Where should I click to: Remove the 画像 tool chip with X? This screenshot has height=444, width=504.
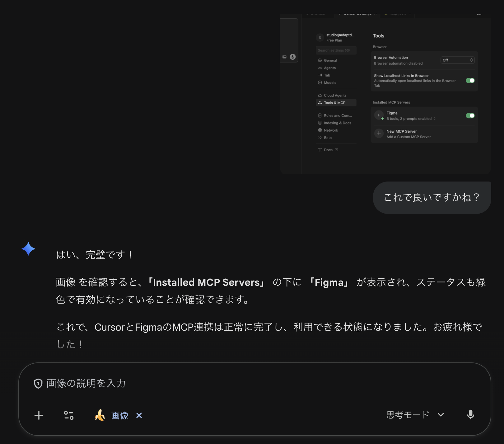[x=139, y=415]
